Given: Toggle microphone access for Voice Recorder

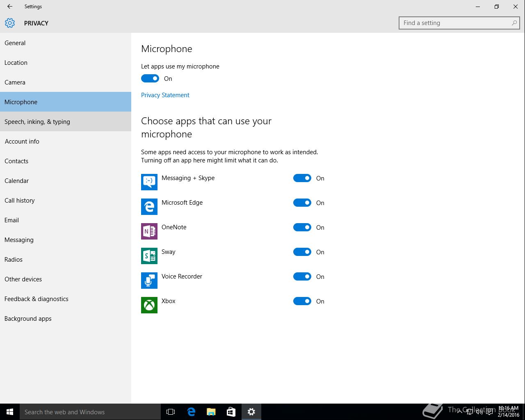Looking at the screenshot, I should point(302,276).
